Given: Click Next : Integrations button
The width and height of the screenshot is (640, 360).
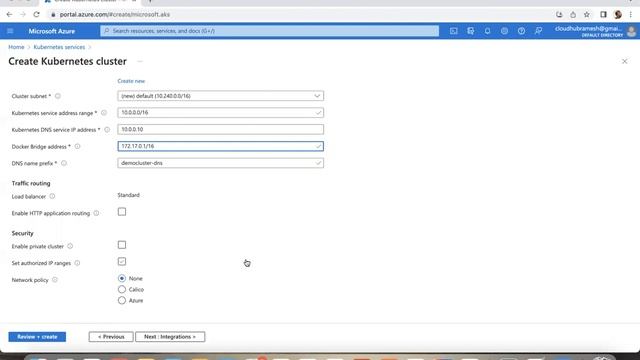Looking at the screenshot, I should click(170, 337).
